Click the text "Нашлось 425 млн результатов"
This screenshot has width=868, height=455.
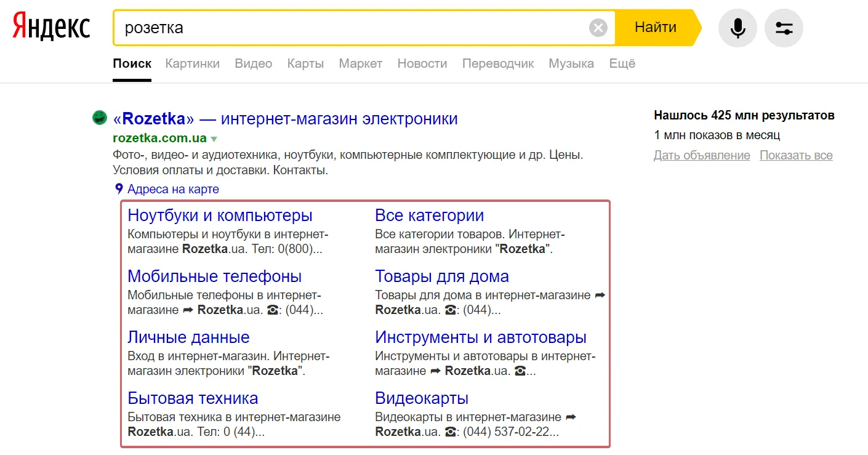click(x=744, y=115)
